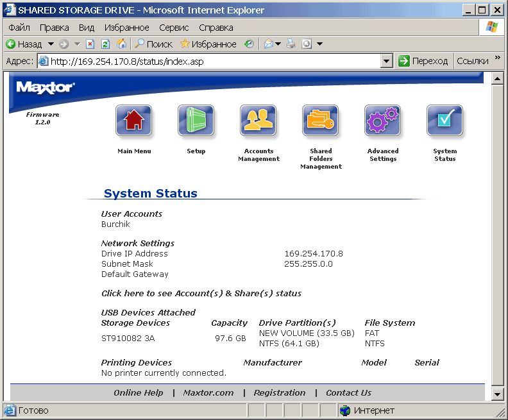Click the Account(s) & Share(s) status link

201,293
